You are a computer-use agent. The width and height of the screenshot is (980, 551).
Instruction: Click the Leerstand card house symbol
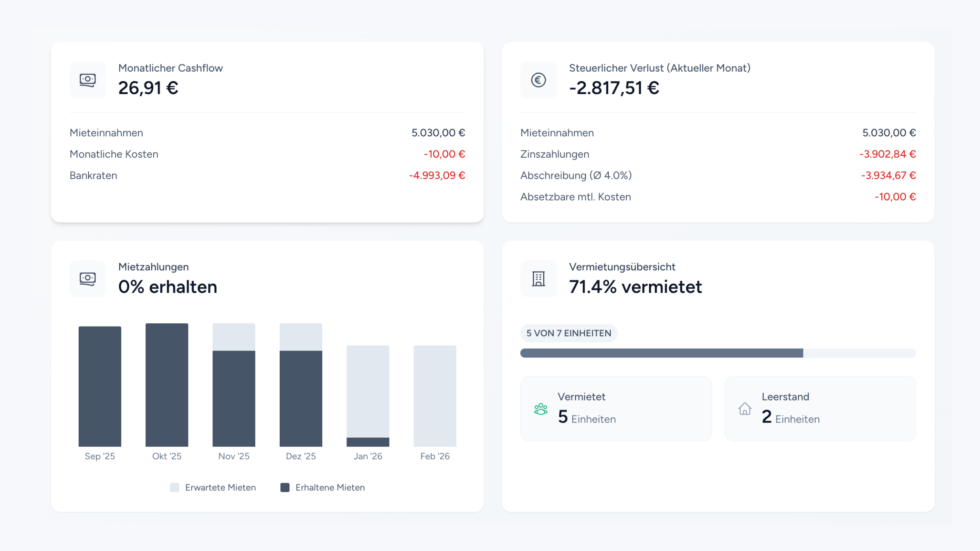pyautogui.click(x=745, y=409)
